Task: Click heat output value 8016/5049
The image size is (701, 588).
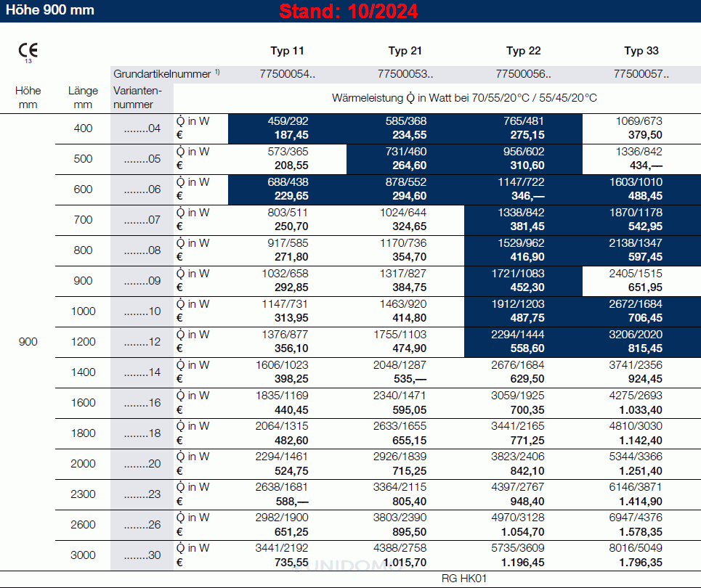Action: pyautogui.click(x=639, y=548)
